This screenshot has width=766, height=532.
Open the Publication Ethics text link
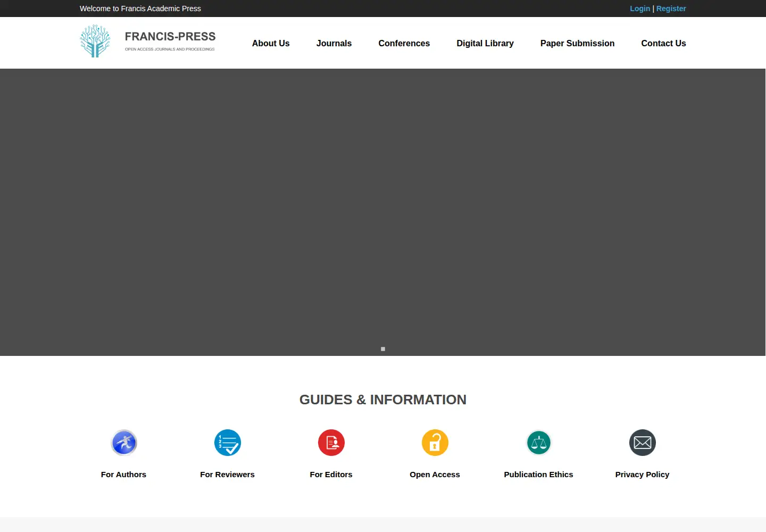(x=539, y=475)
